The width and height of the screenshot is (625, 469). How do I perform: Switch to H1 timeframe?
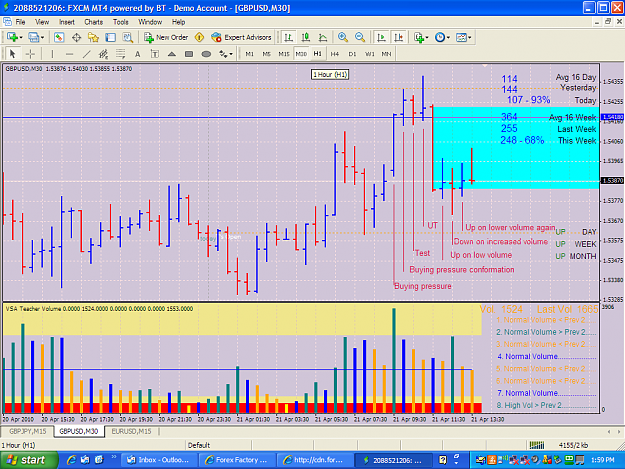pyautogui.click(x=318, y=54)
